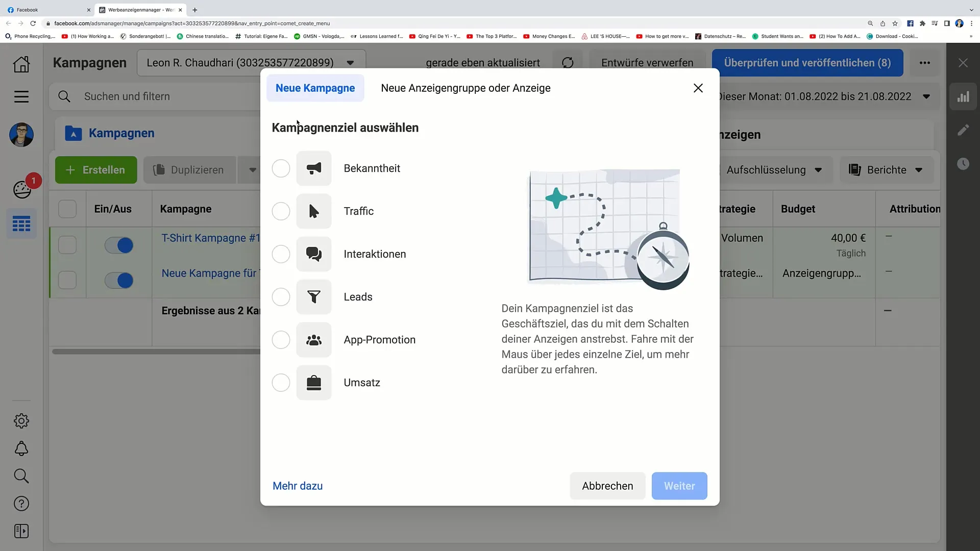Click the App-Promotion people icon
This screenshot has height=551, width=980.
click(314, 340)
